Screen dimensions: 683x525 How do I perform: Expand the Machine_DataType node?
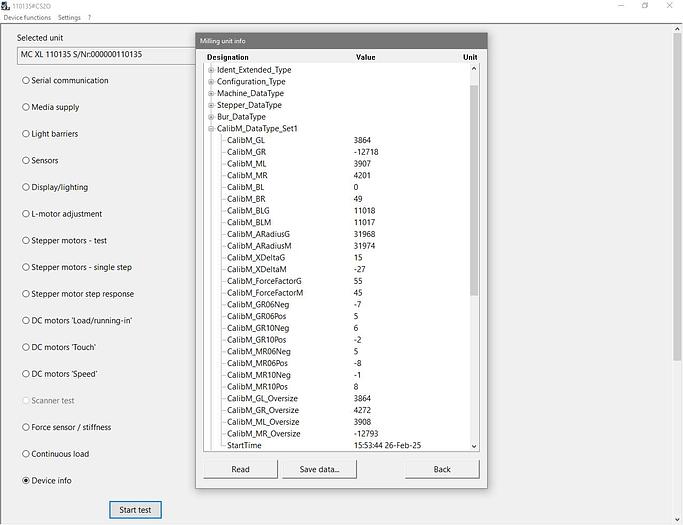(x=211, y=94)
